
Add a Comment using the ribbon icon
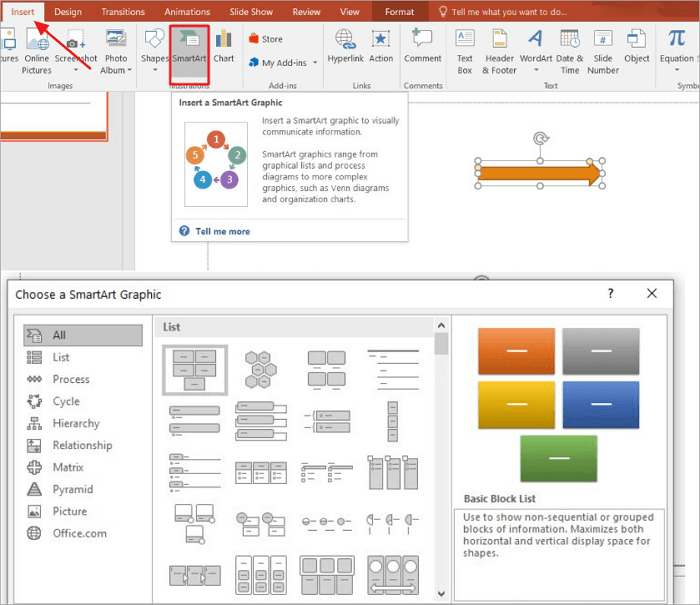tap(423, 40)
